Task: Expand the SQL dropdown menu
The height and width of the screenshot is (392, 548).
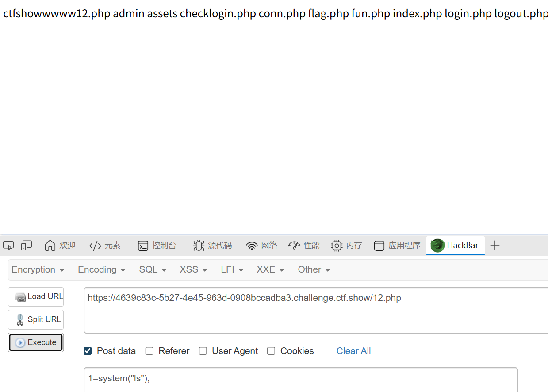Action: tap(153, 269)
